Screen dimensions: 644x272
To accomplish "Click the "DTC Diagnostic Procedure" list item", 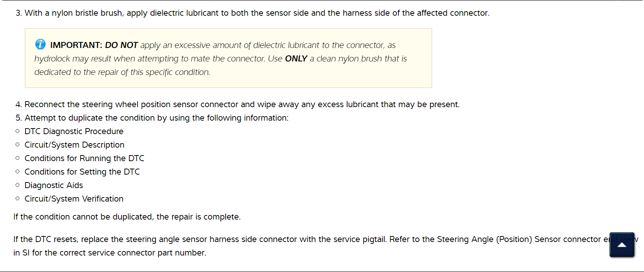I will coord(74,131).
